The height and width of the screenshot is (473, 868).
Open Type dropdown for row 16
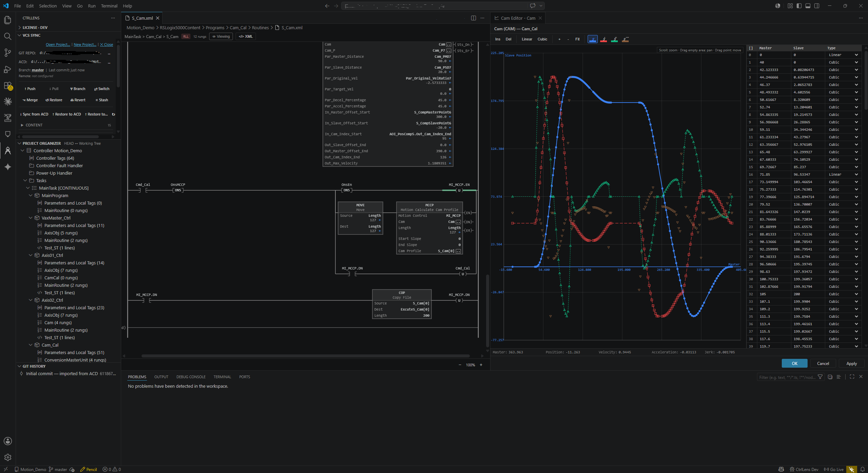(x=843, y=174)
